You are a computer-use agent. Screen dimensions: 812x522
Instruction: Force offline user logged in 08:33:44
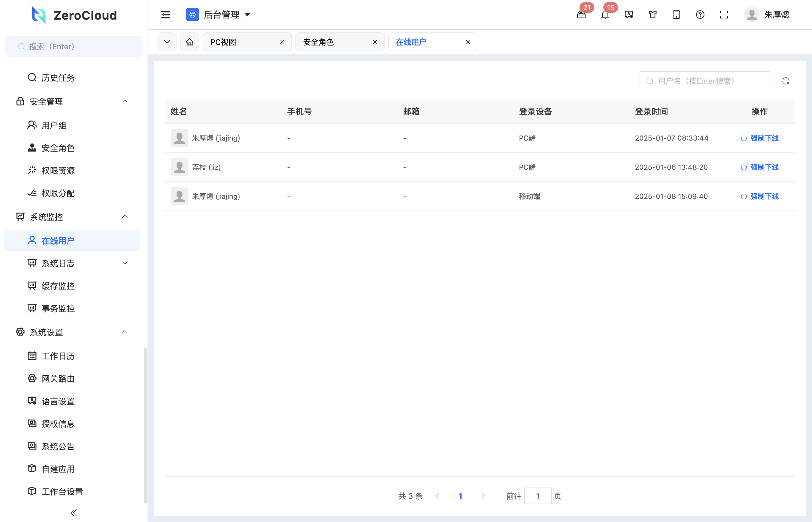point(759,138)
